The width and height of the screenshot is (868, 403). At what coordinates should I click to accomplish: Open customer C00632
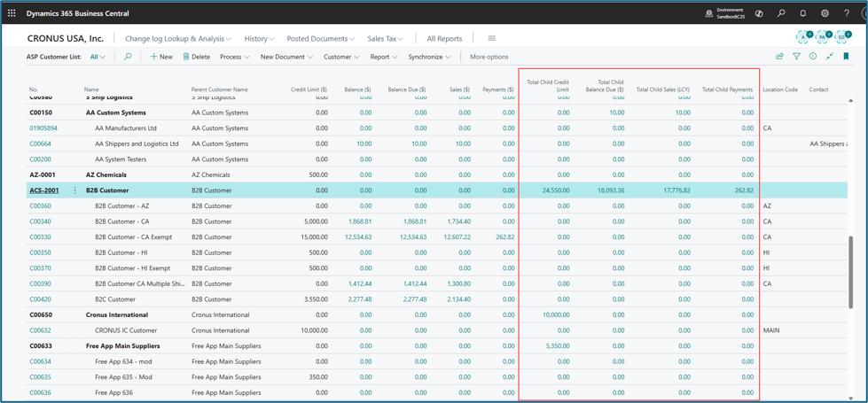[40, 330]
